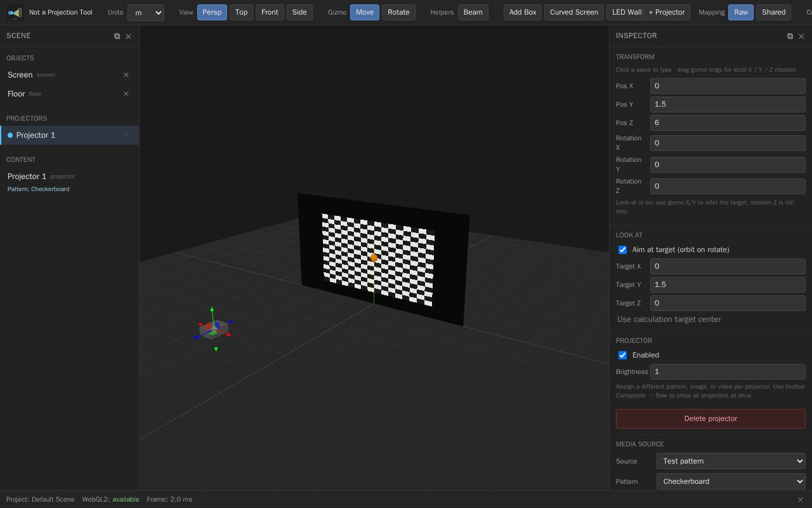
Task: Click the Pos Y input field
Action: point(728,104)
